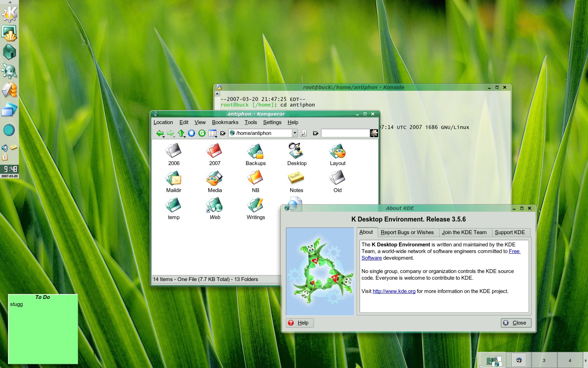This screenshot has height=368, width=588.
Task: Open the Tools menu in Konqueror
Action: click(251, 122)
